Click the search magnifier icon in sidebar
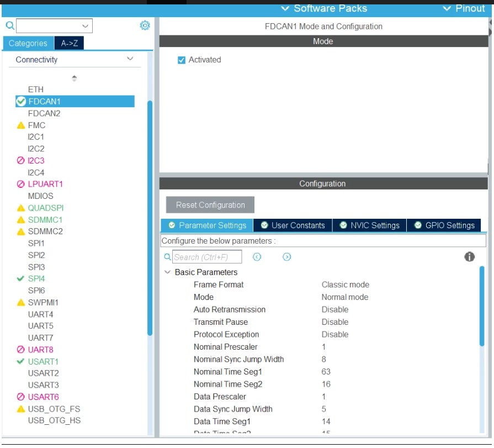The image size is (494, 448). pos(10,25)
